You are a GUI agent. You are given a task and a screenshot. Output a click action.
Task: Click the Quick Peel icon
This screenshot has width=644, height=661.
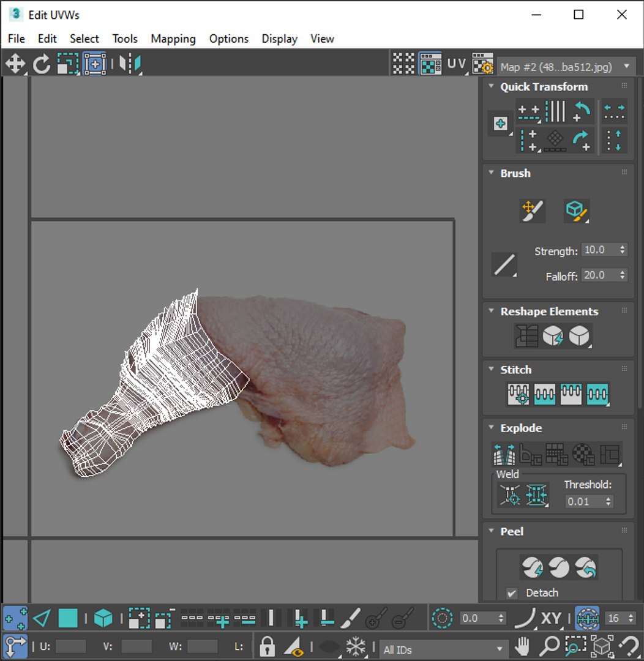coord(532,567)
